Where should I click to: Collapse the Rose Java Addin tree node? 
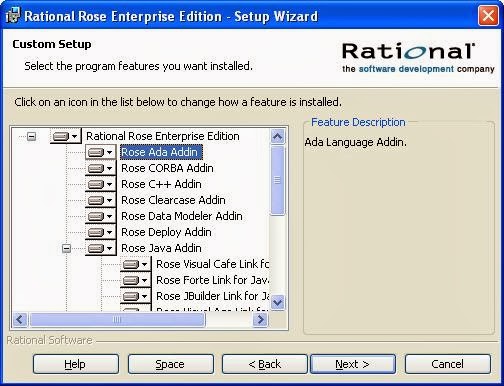click(x=67, y=248)
